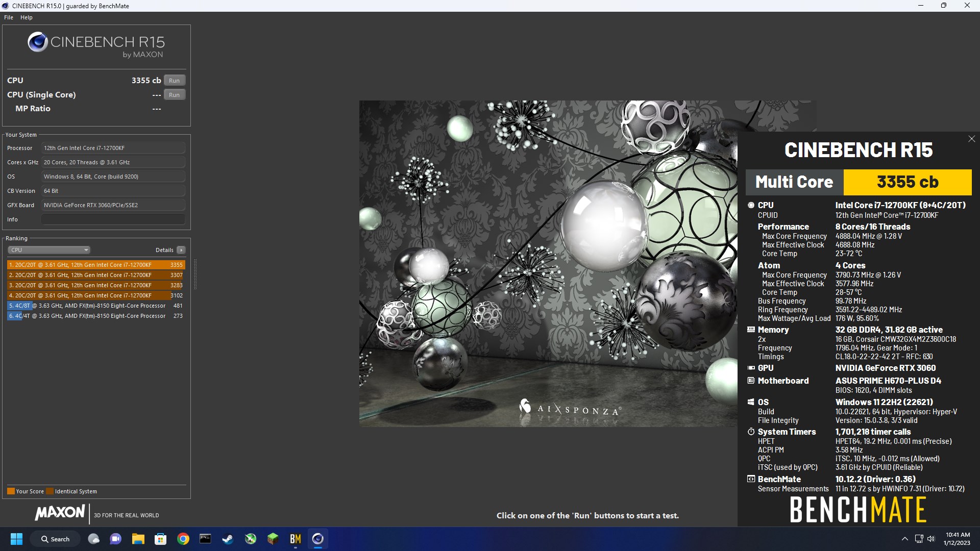Open network settings from system tray
Screen dimensions: 980x551
919,539
